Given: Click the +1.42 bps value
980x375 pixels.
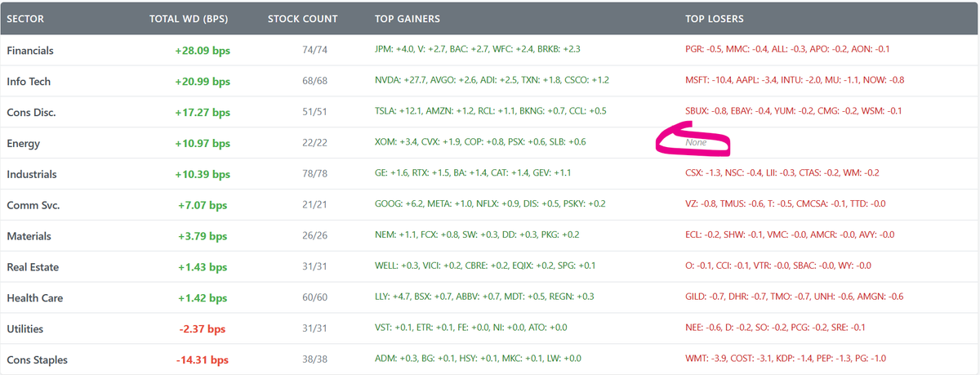Looking at the screenshot, I should (x=203, y=298).
